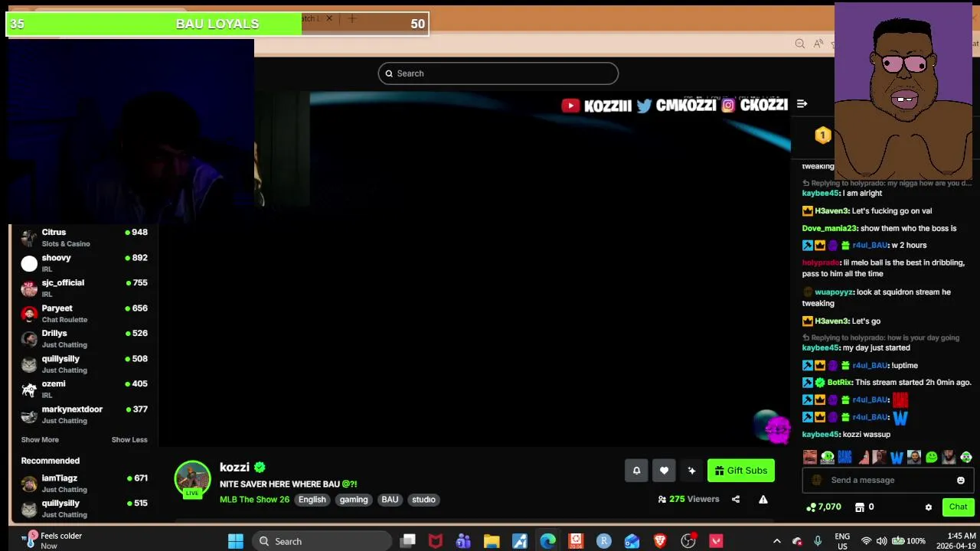The image size is (980, 551).
Task: Select the BAU tag
Action: pos(390,500)
